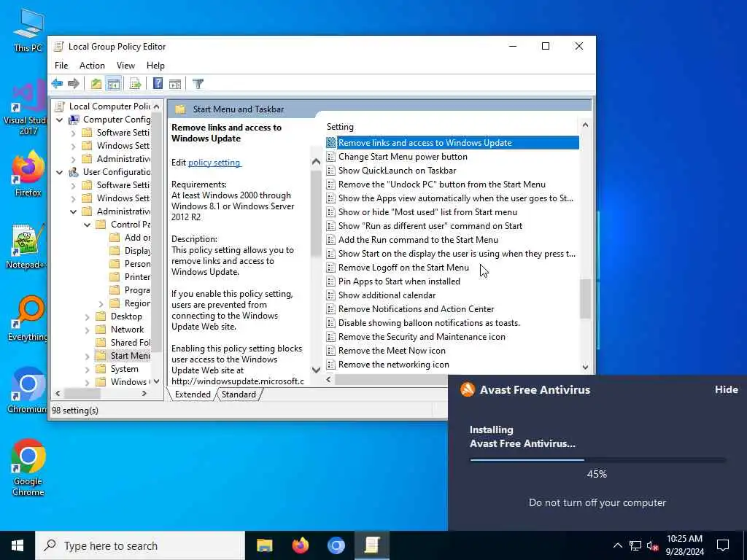Image resolution: width=747 pixels, height=560 pixels.
Task: Click the description pane scroll down arrow
Action: 316,370
